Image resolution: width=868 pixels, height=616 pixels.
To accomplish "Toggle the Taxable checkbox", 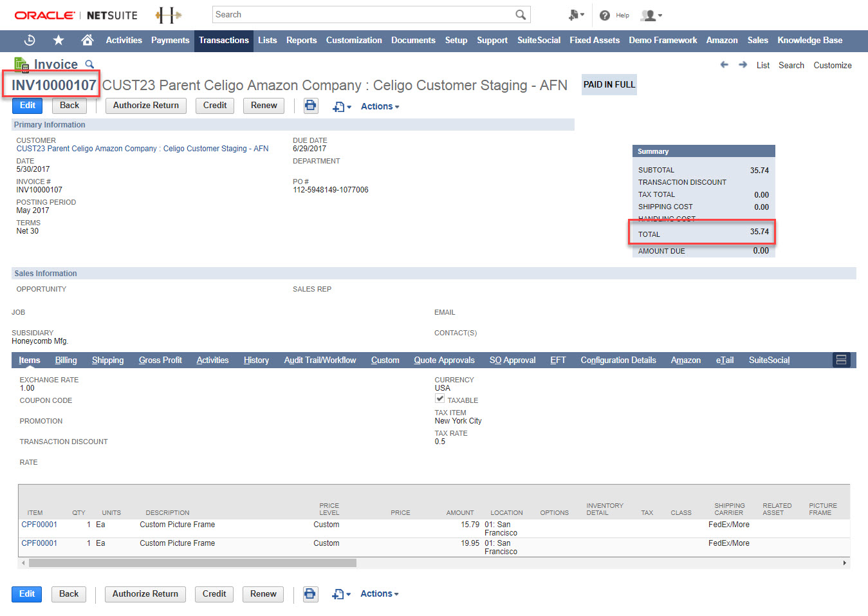I will pyautogui.click(x=440, y=399).
